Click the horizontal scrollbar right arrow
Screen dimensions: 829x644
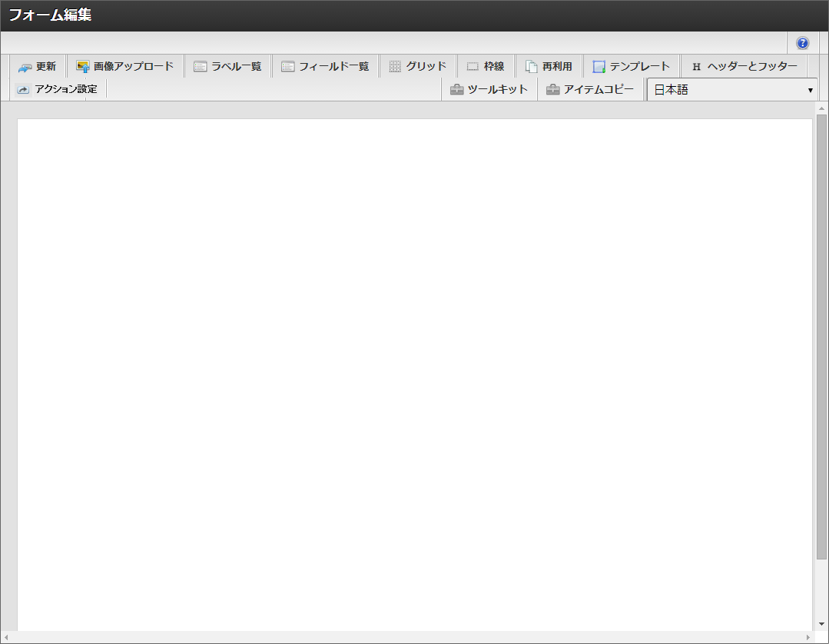[x=807, y=638]
